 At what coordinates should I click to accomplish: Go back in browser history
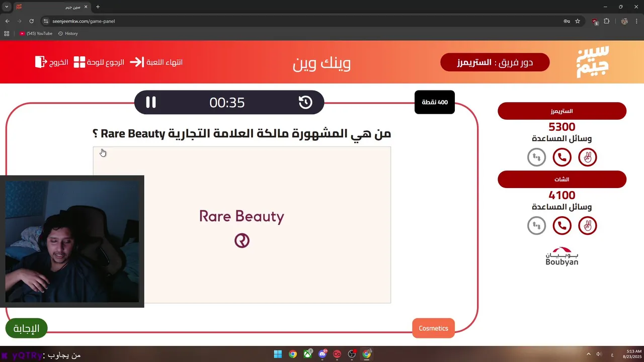pos(7,21)
